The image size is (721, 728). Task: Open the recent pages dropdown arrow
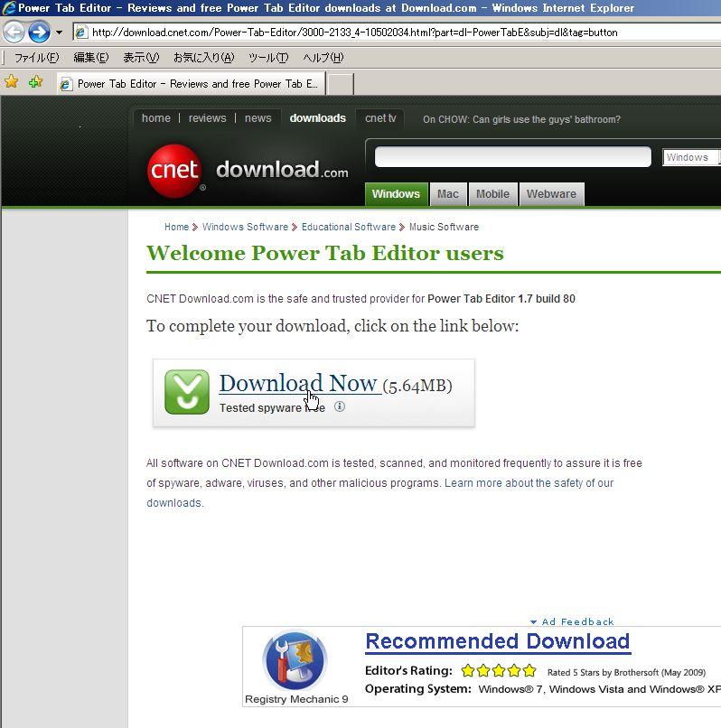pyautogui.click(x=59, y=33)
